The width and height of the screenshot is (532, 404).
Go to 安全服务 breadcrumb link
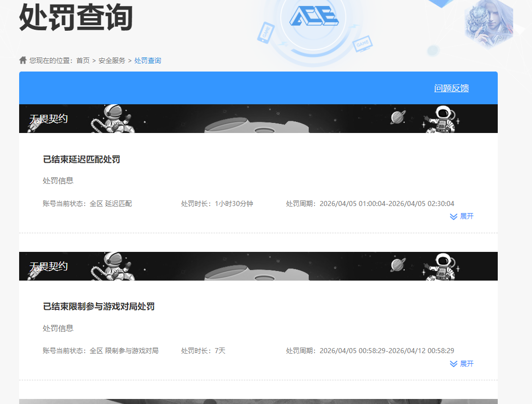coord(112,60)
